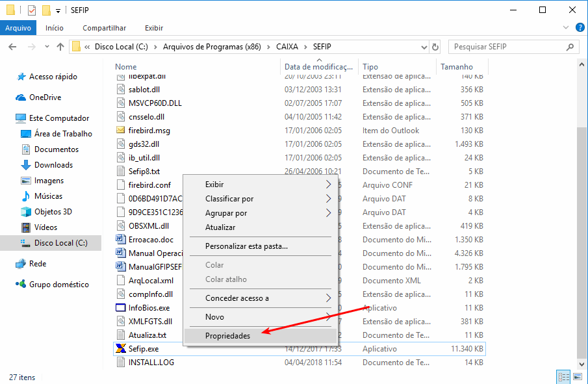Select the MSVCP60D.DLL file

coord(155,103)
